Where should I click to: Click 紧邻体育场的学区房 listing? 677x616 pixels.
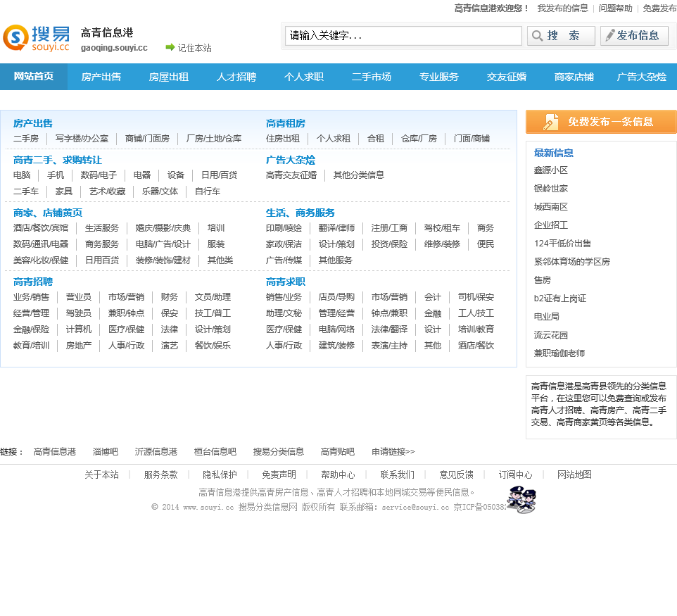[572, 262]
